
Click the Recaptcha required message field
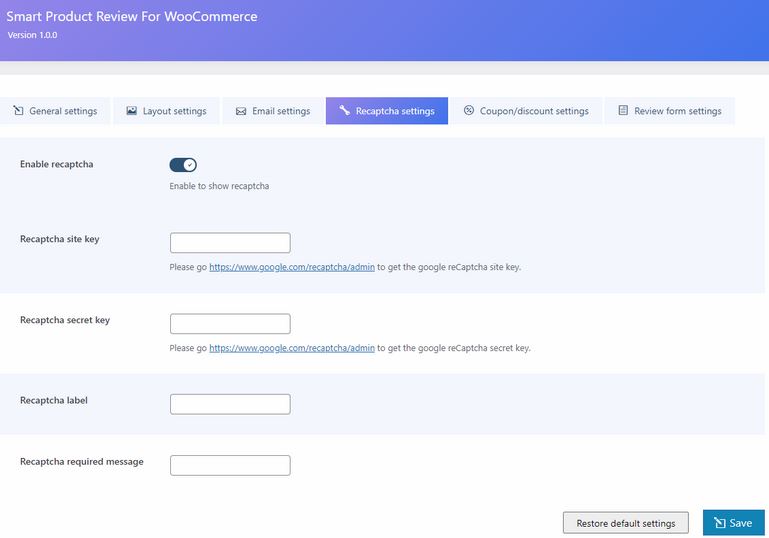[230, 465]
